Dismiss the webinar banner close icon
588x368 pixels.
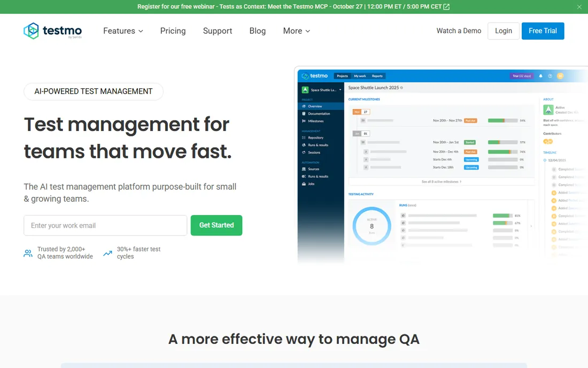click(579, 7)
